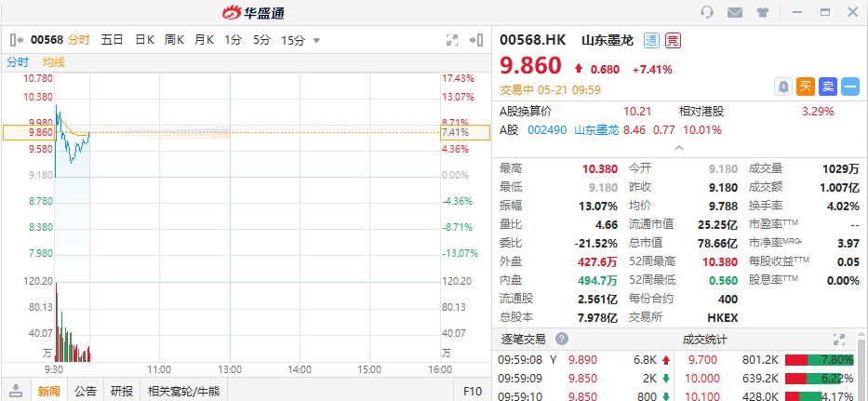Click the download icon at bottom left
Viewport: 868px width, 401px height.
pos(16,391)
